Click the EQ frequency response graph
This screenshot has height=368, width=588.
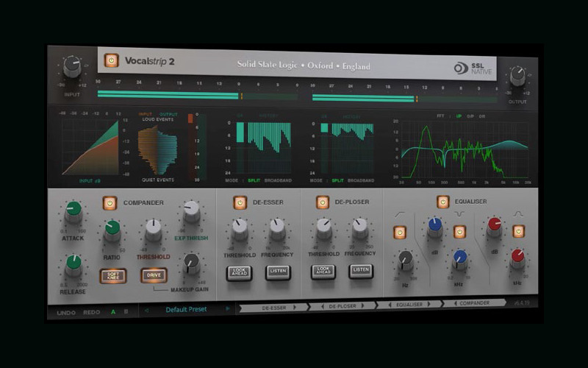465,149
